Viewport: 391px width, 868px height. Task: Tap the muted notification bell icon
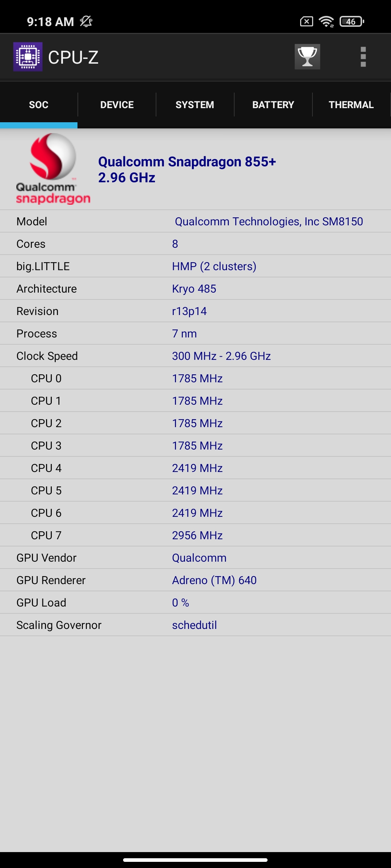coord(86,22)
